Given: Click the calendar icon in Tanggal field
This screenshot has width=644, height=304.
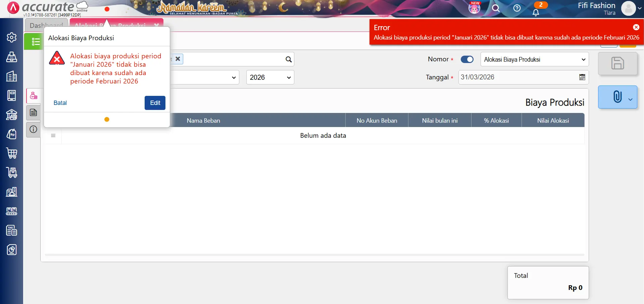Looking at the screenshot, I should (582, 77).
